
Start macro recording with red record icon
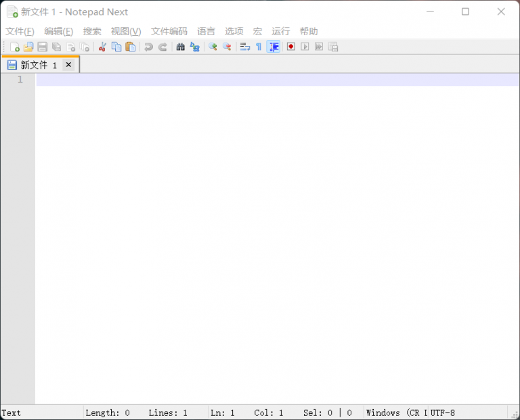(291, 47)
